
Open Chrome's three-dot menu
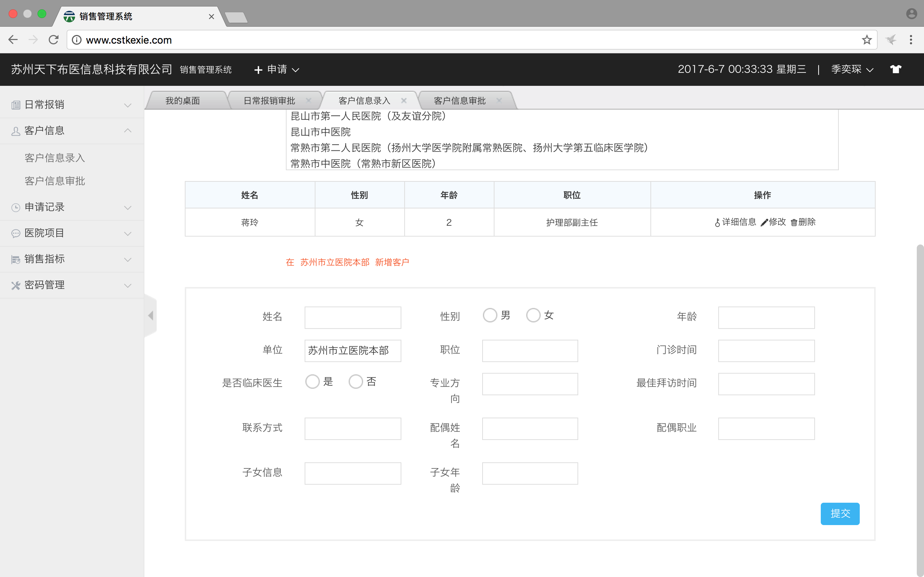coord(911,40)
